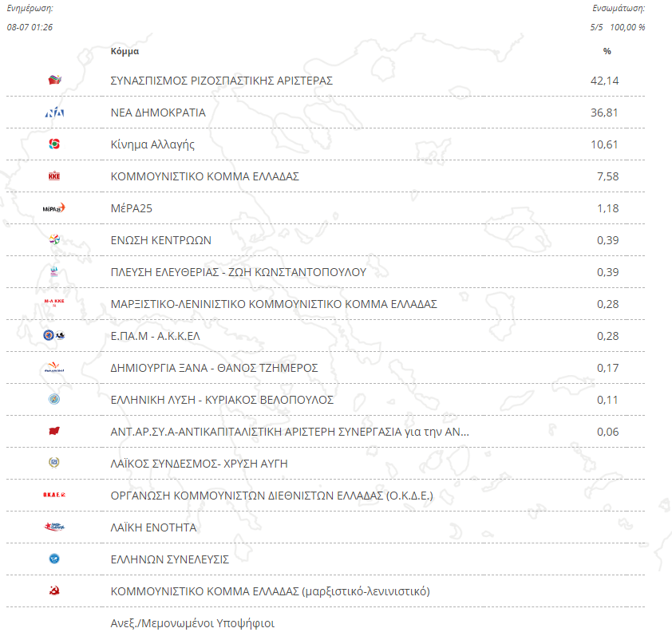Select the Ανεξ./Μεμονωμένοι Υποψήφιοι row
This screenshot has width=672, height=636.
192,623
